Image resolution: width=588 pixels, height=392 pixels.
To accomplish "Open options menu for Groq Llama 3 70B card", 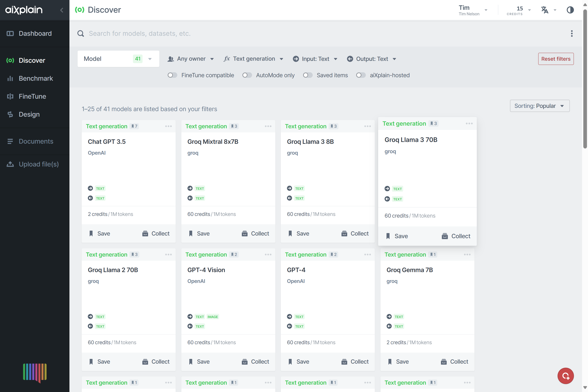I will pyautogui.click(x=469, y=124).
